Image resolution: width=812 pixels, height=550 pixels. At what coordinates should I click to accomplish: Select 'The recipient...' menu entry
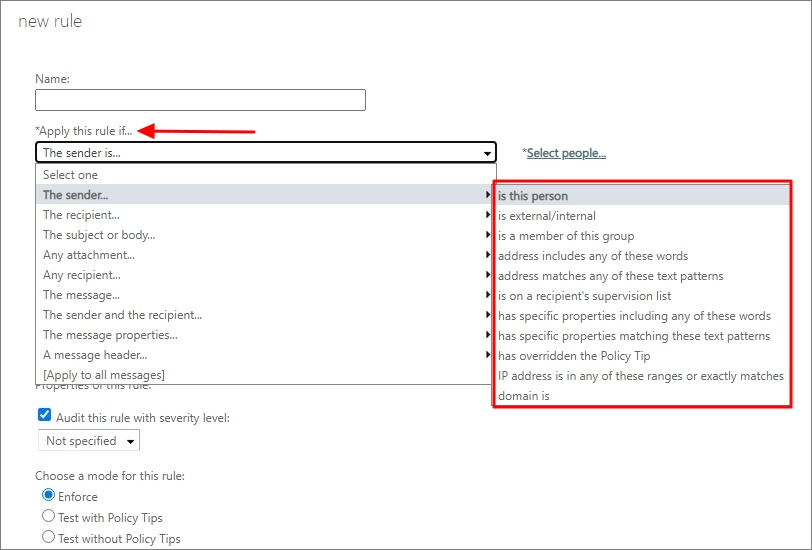pyautogui.click(x=264, y=215)
